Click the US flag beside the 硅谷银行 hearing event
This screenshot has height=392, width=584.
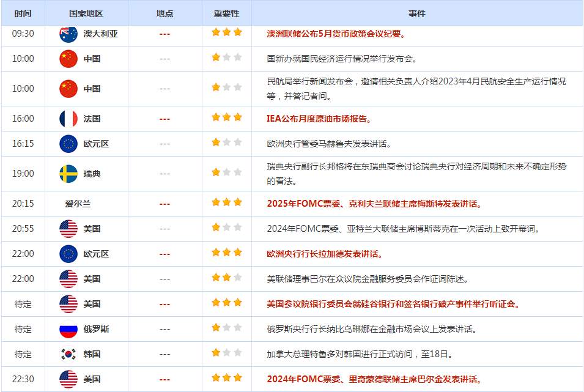pos(68,304)
